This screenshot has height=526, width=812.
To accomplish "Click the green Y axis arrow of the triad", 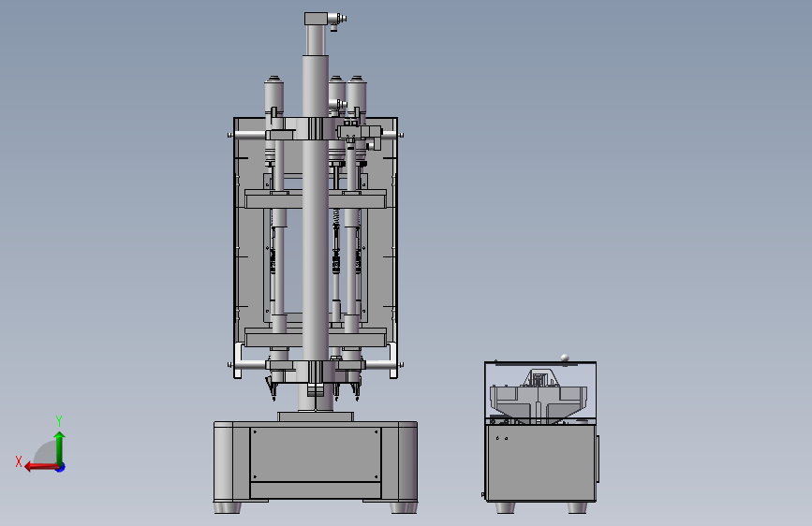I will [60, 447].
